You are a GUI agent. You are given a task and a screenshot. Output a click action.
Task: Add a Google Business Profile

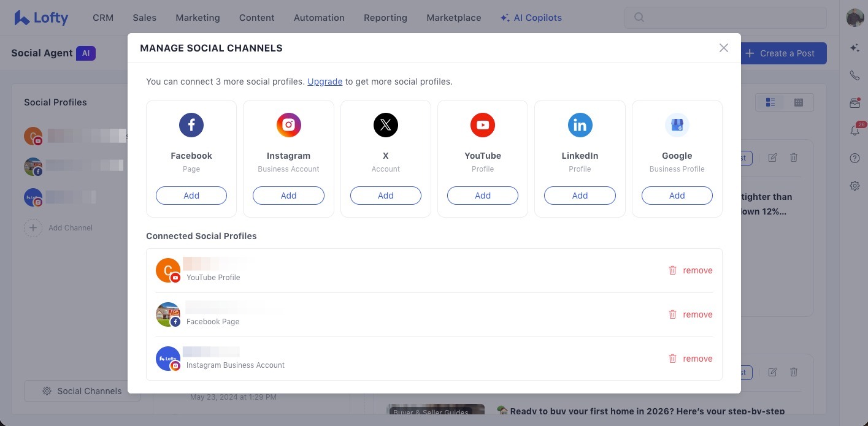[x=677, y=196]
